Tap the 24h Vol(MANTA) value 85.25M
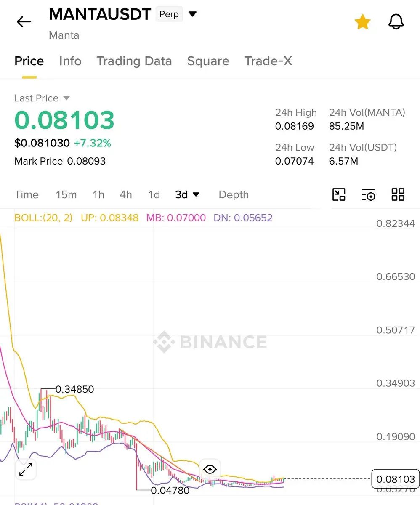This screenshot has height=505, width=420. tap(346, 126)
